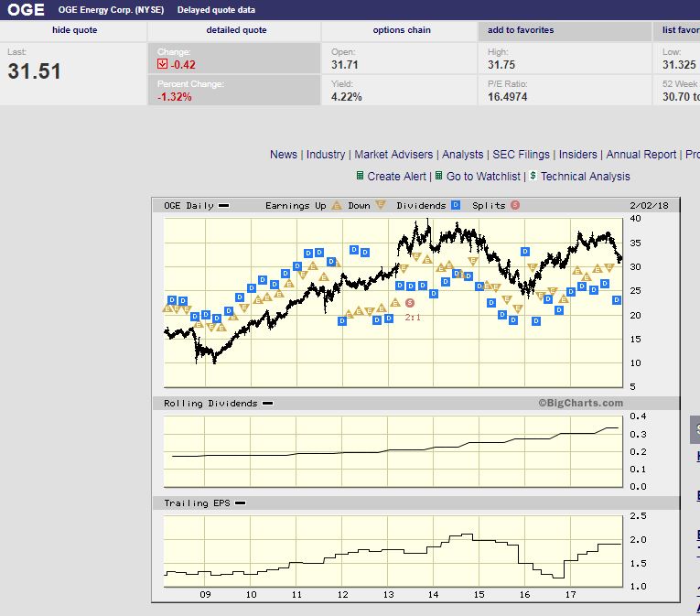Open the Insiders link
The width and height of the screenshot is (700, 616).
[x=577, y=155]
